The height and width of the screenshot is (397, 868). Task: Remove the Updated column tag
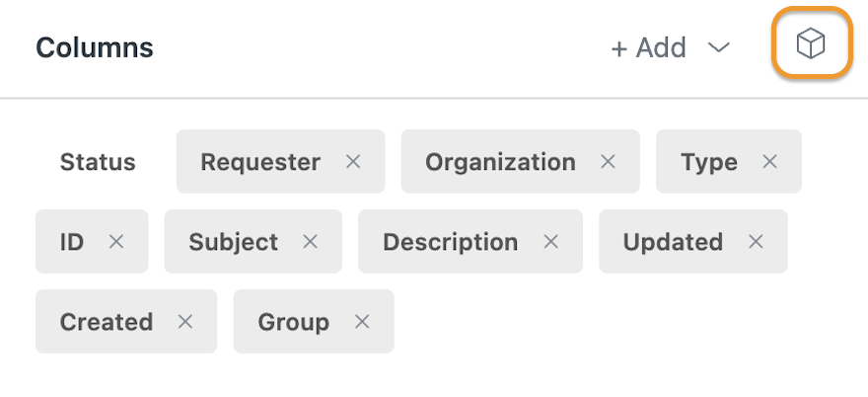[756, 242]
